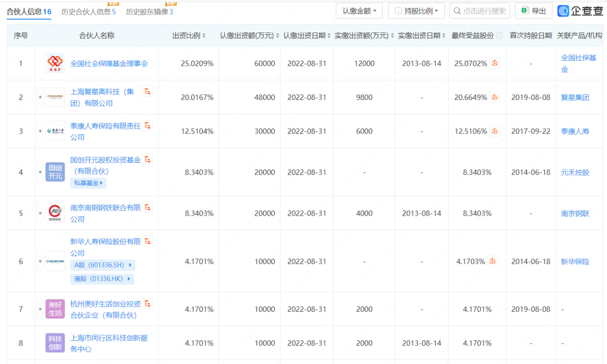Switch to 历史合伙人信息 5 tab
Image resolution: width=607 pixels, height=364 pixels.
pos(88,12)
